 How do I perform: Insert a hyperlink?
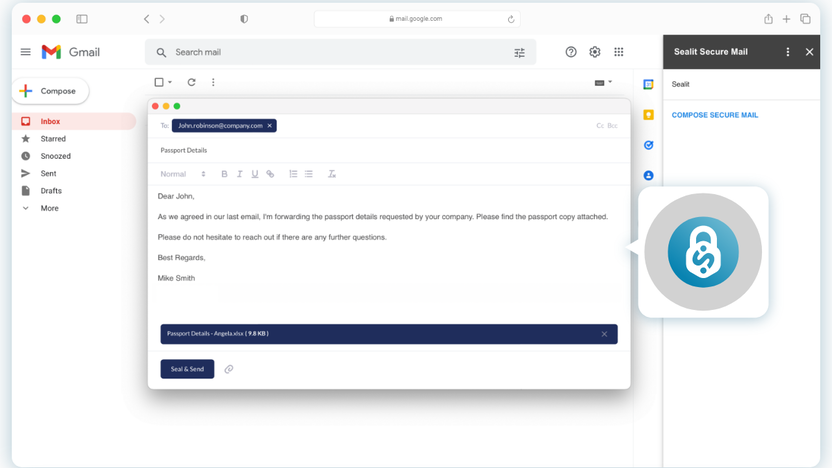[x=270, y=174]
